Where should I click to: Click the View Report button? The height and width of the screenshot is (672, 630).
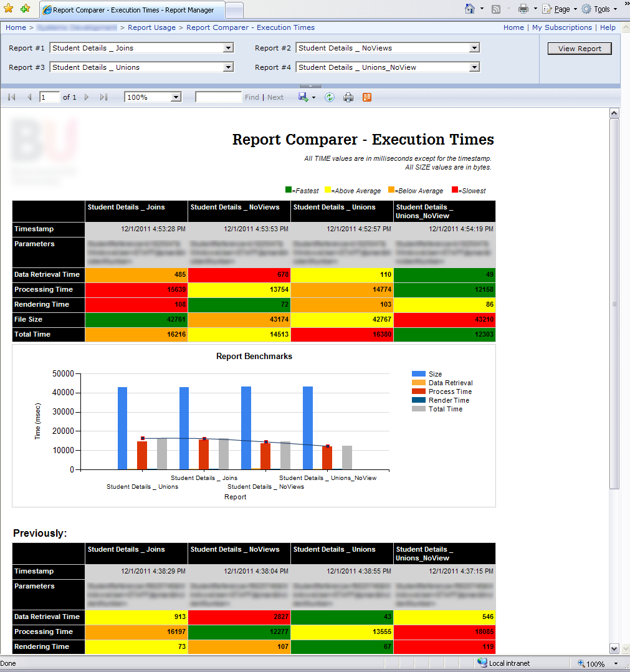pos(580,49)
